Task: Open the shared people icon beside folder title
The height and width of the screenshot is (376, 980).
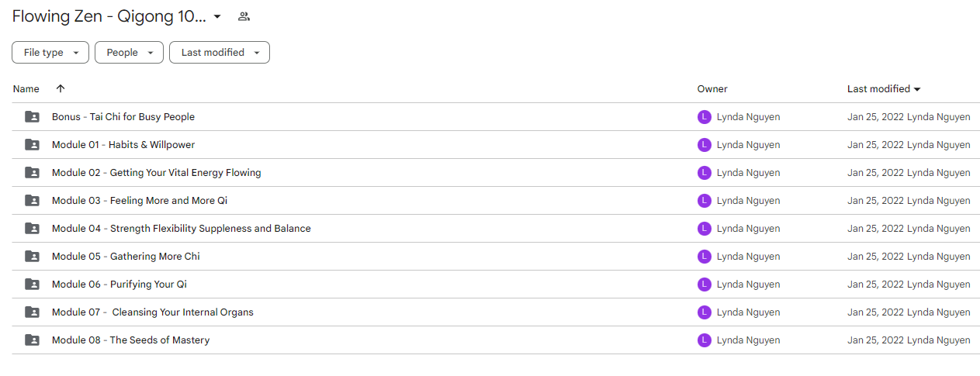Action: 244,16
